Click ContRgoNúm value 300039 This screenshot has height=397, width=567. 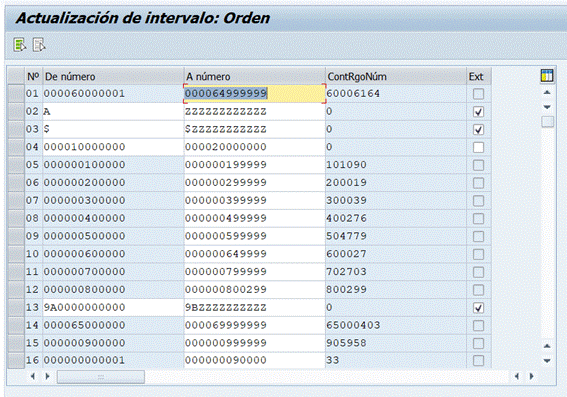pyautogui.click(x=346, y=201)
